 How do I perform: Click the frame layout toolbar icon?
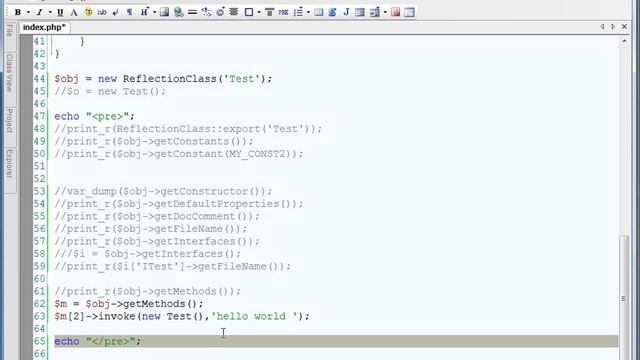coord(409,12)
